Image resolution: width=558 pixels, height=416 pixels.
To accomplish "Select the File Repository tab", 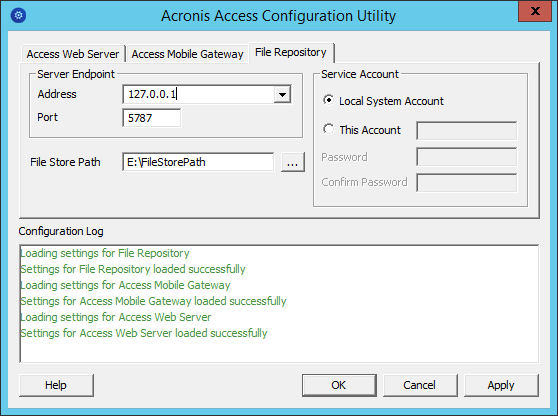I will point(291,53).
